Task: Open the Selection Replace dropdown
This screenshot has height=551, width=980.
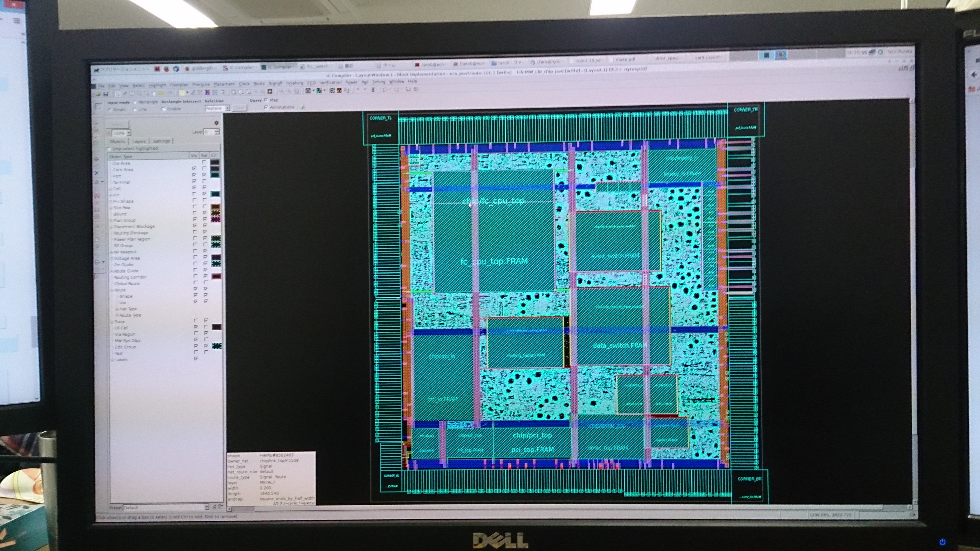Action: point(227,108)
